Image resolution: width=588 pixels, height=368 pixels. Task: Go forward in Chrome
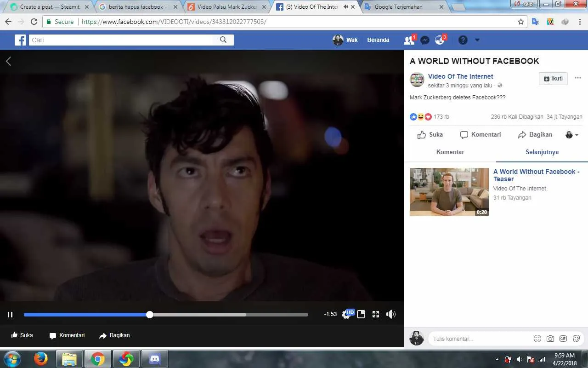(x=21, y=22)
